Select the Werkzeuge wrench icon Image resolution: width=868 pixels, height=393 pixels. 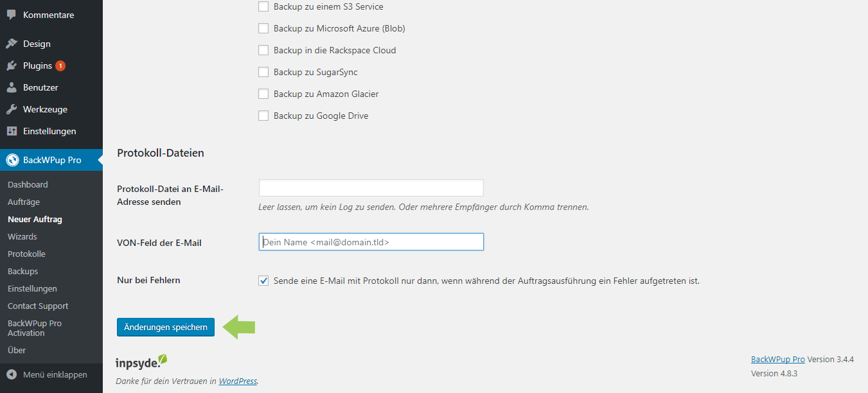click(x=10, y=109)
